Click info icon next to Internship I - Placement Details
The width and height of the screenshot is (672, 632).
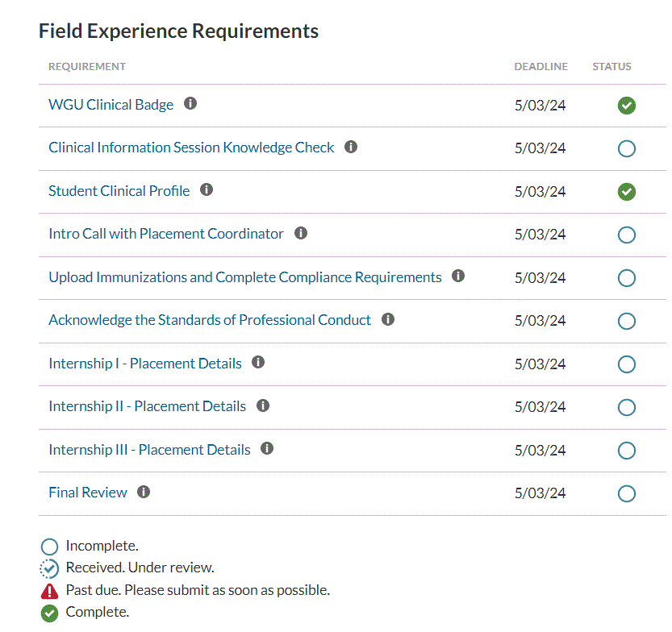coord(258,363)
